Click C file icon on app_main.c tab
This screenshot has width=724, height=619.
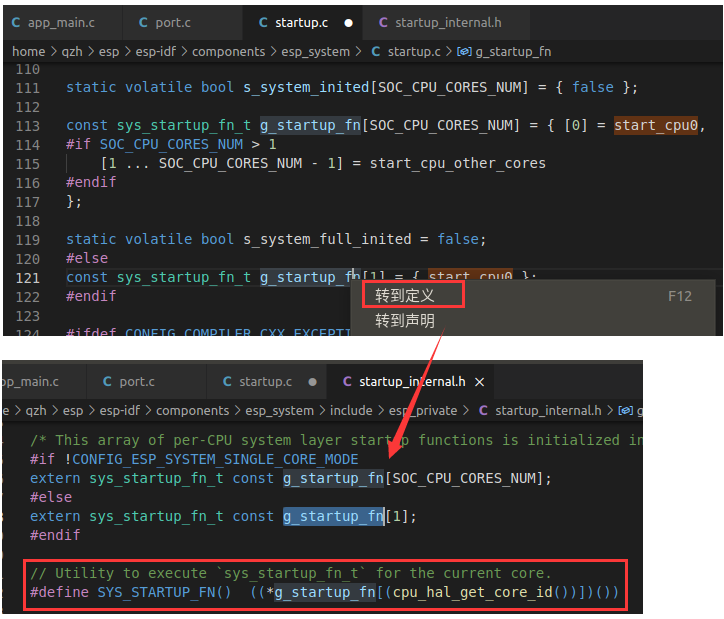[x=16, y=23]
